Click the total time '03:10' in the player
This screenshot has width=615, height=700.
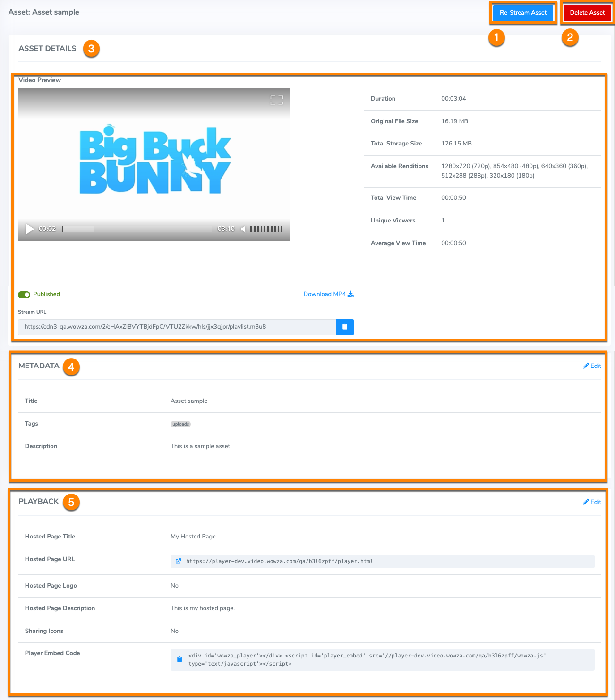[226, 229]
